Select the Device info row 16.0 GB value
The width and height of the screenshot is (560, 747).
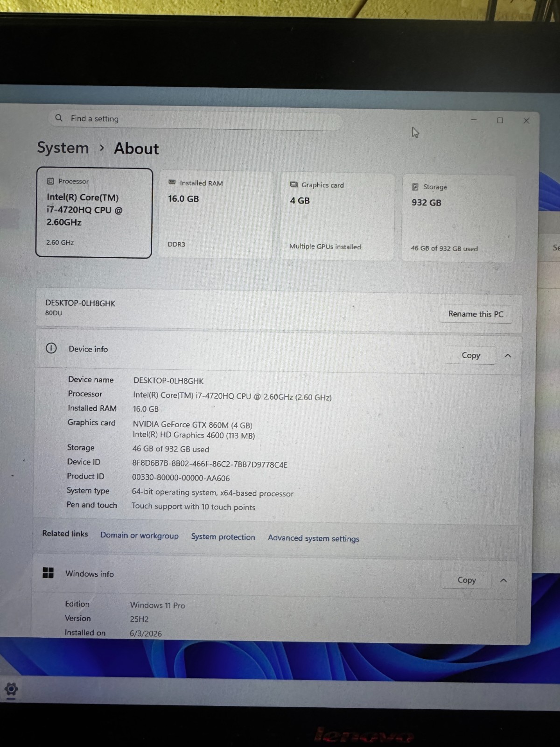(x=146, y=409)
